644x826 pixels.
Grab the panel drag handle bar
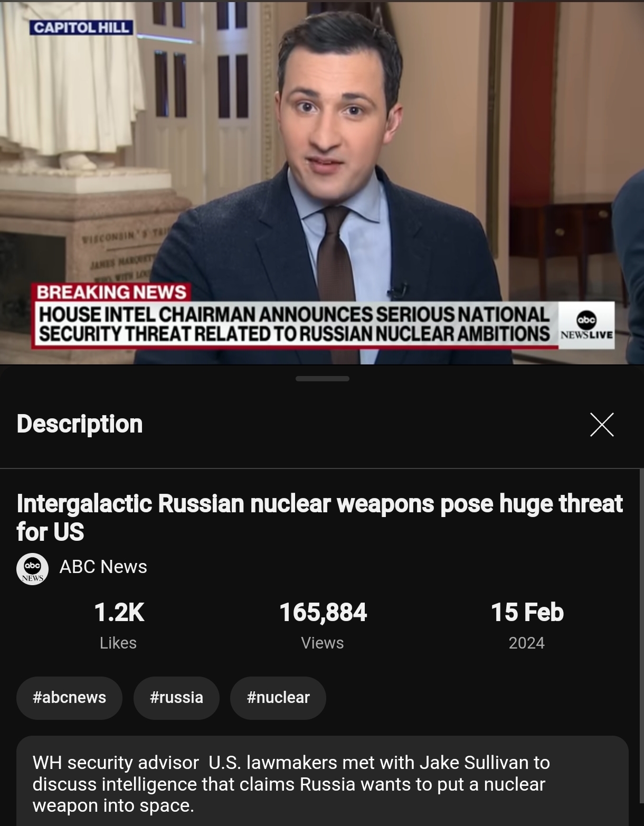323,379
